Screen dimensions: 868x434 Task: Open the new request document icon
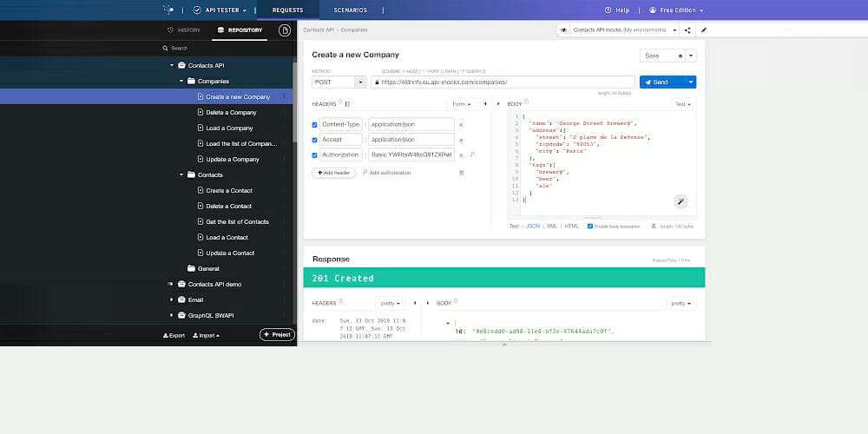click(x=285, y=30)
